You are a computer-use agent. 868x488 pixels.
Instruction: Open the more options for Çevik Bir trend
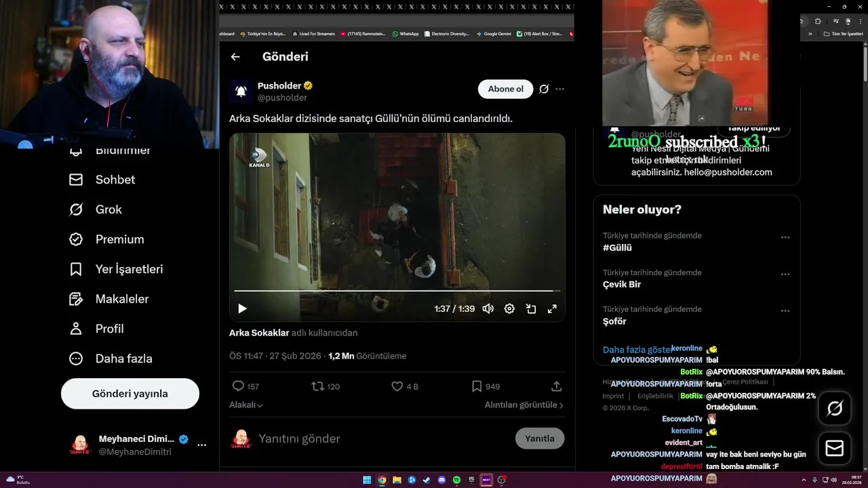pyautogui.click(x=785, y=274)
